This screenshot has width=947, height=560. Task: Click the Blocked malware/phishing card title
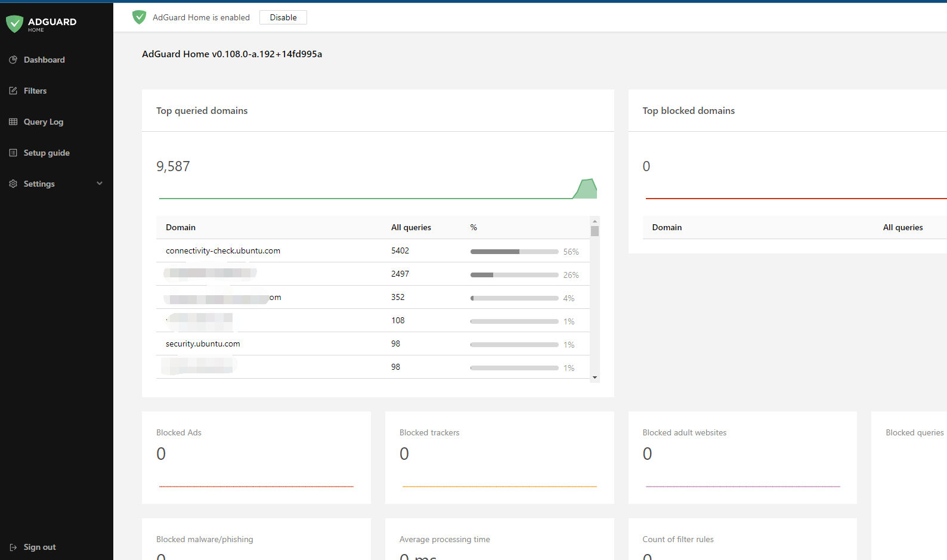(x=205, y=539)
